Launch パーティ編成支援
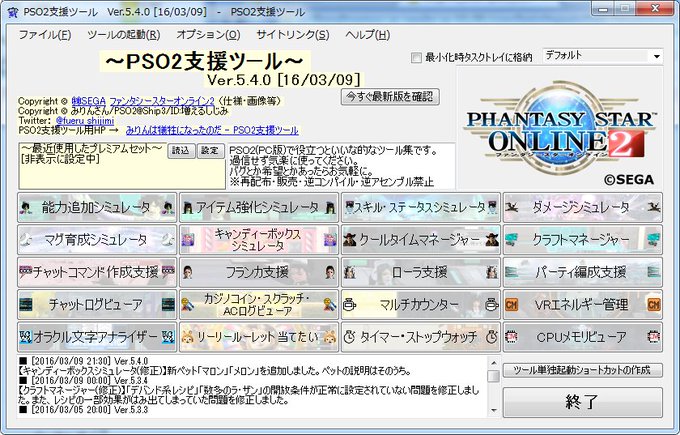The width and height of the screenshot is (680, 435). coord(583,272)
